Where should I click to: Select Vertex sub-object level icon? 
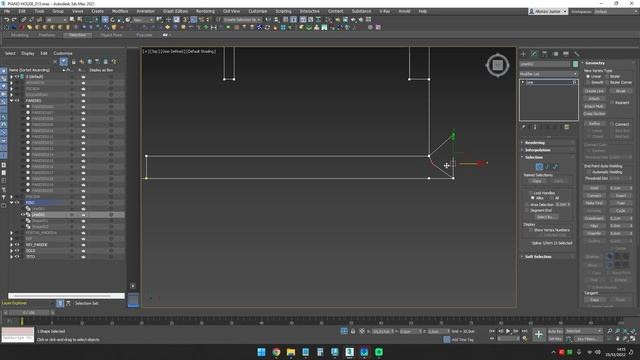tap(539, 167)
